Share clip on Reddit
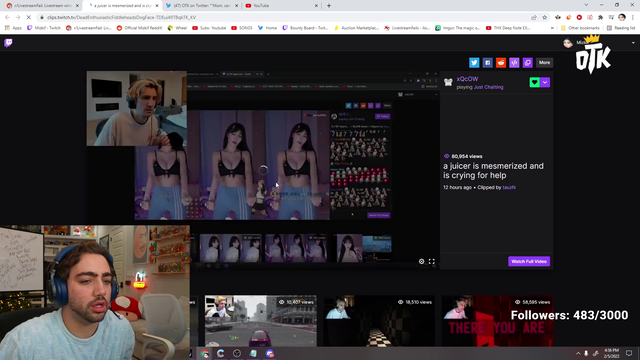Image resolution: width=640 pixels, height=360 pixels. pos(501,62)
